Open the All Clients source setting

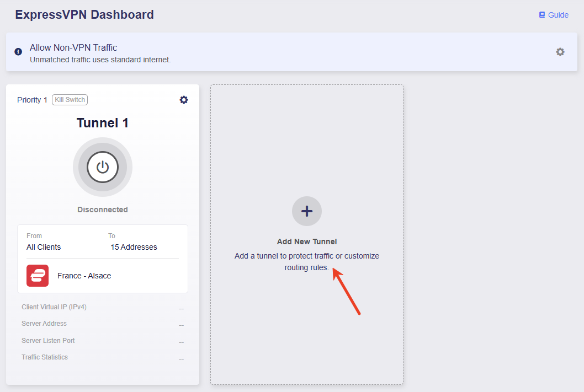[x=44, y=247]
